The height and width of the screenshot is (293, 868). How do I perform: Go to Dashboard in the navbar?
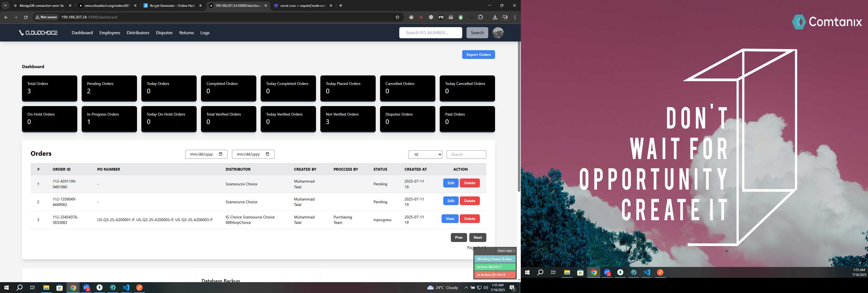pos(82,33)
